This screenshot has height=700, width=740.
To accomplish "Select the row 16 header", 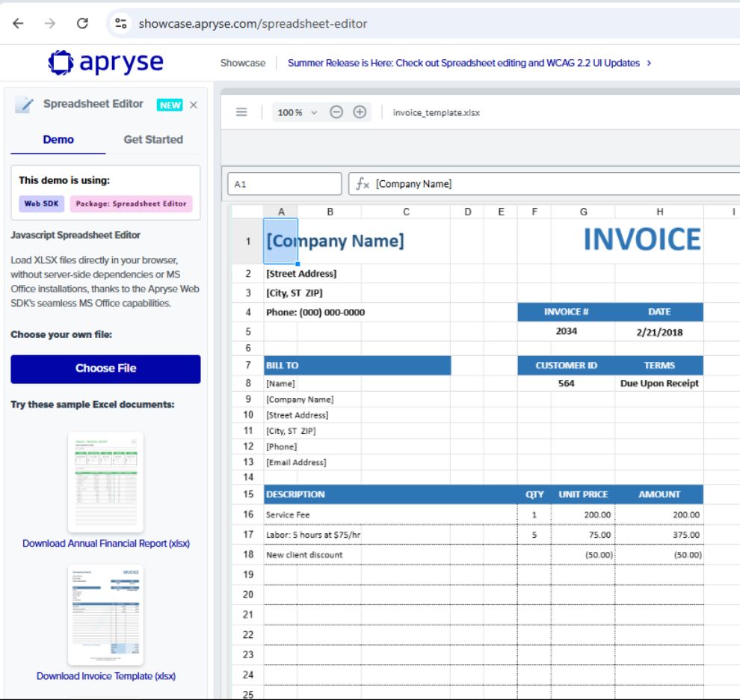I will pos(247,515).
